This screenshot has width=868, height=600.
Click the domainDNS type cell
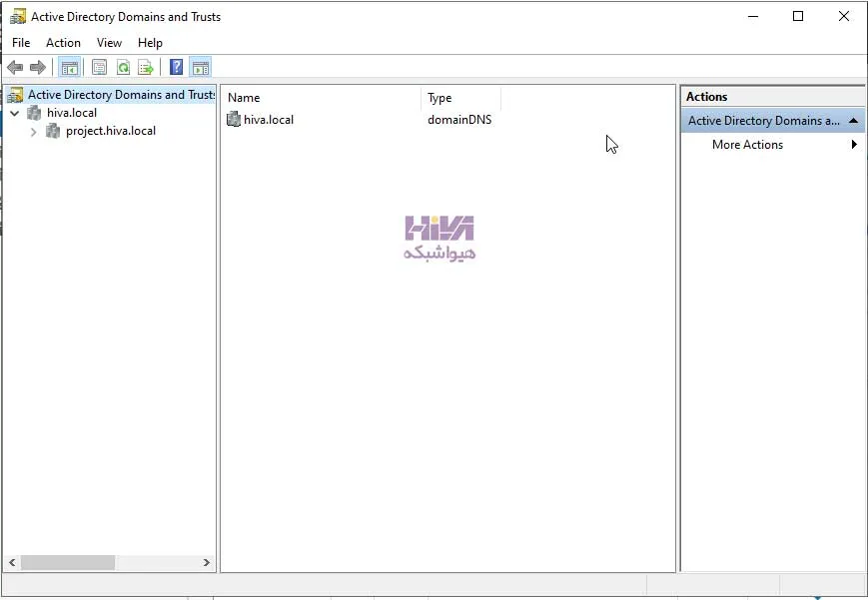point(459,120)
